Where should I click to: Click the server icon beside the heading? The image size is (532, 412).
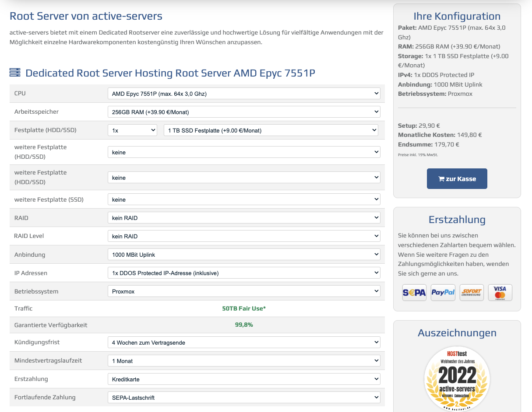15,73
